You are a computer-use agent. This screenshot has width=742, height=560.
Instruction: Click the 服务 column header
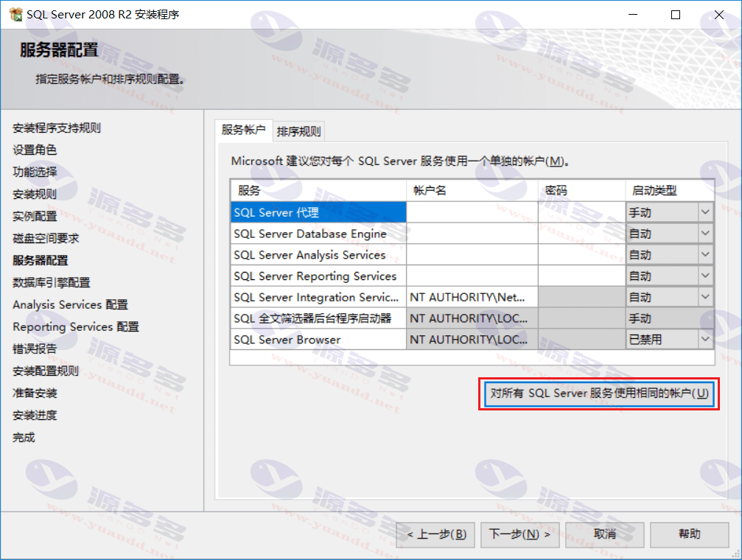pyautogui.click(x=318, y=190)
